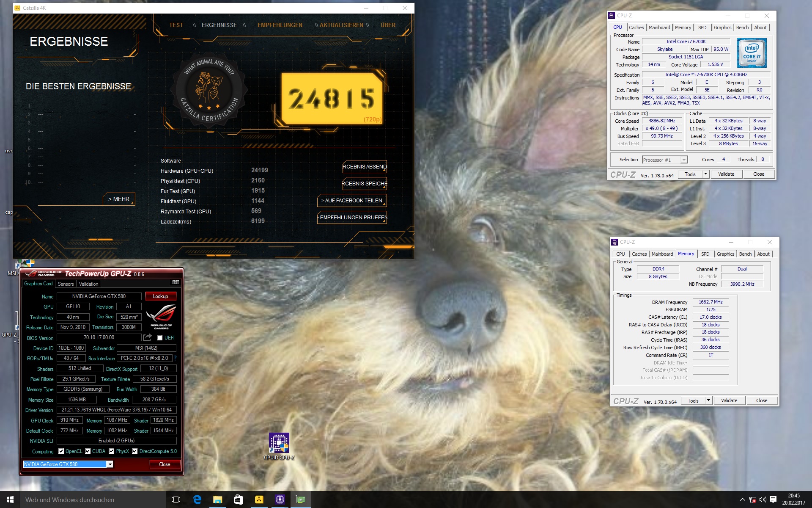Image resolution: width=812 pixels, height=508 pixels.
Task: Click the Intel Core i7 logo in CPU-Z
Action: pos(752,53)
